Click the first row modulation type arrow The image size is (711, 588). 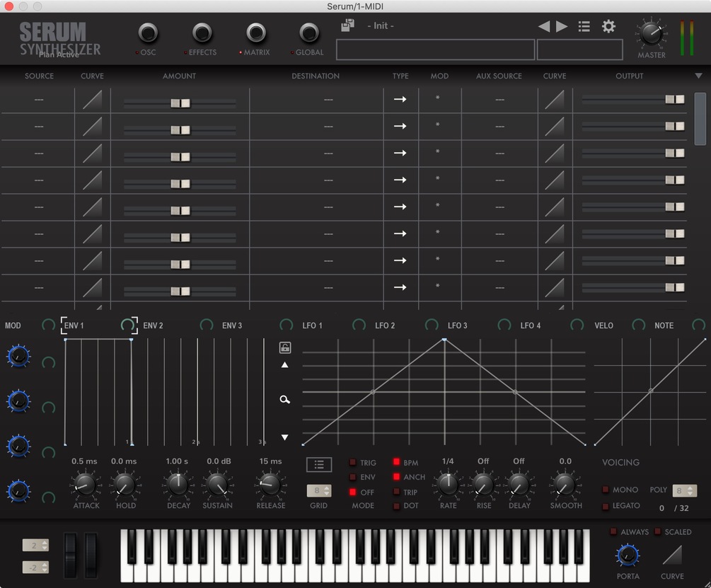click(x=400, y=99)
